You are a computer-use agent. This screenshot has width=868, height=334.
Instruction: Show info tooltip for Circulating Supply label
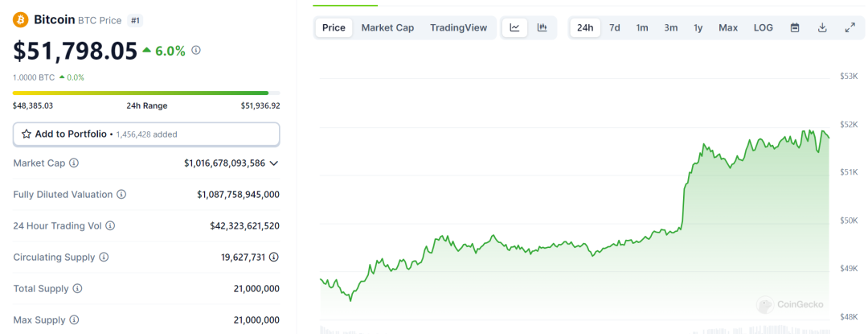104,257
